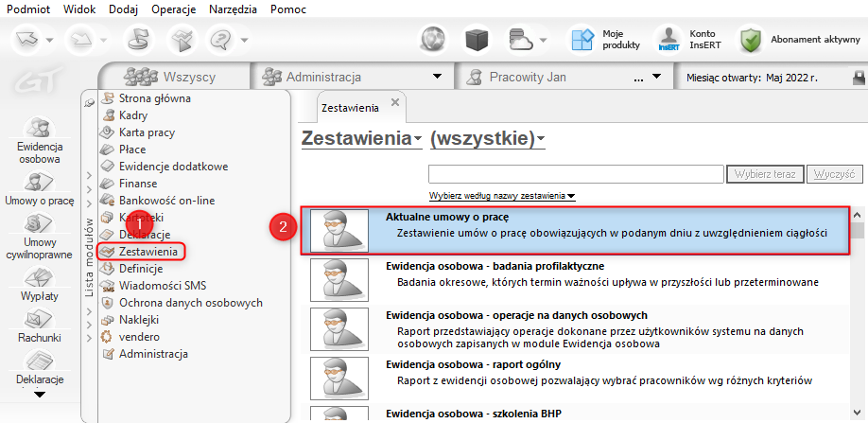Click the help question mark icon
This screenshot has height=423, width=868.
pos(221,40)
